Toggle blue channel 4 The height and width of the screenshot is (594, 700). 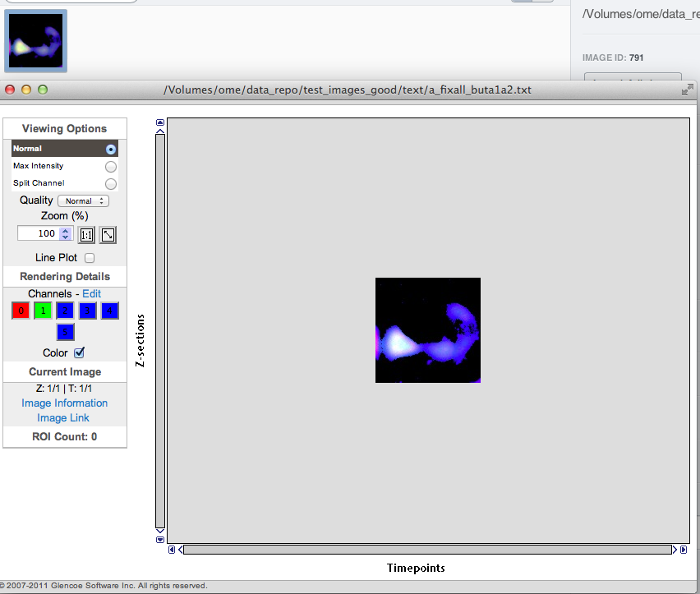[x=110, y=311]
